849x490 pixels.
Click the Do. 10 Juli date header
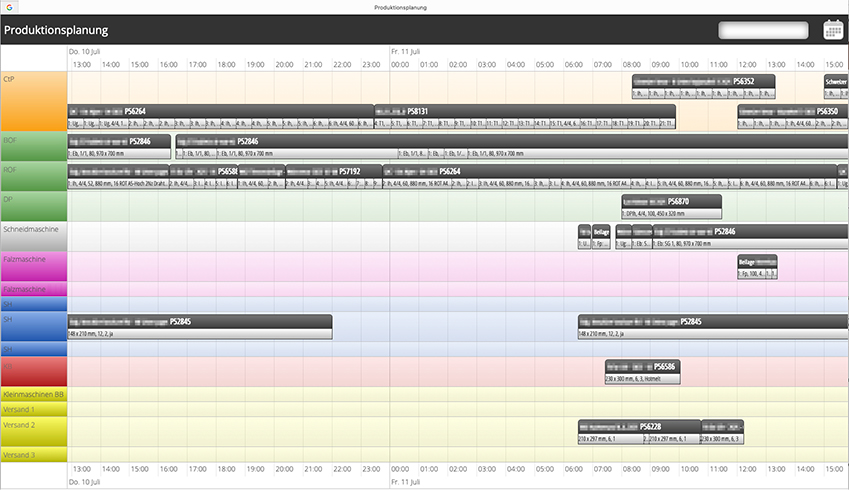[87, 50]
